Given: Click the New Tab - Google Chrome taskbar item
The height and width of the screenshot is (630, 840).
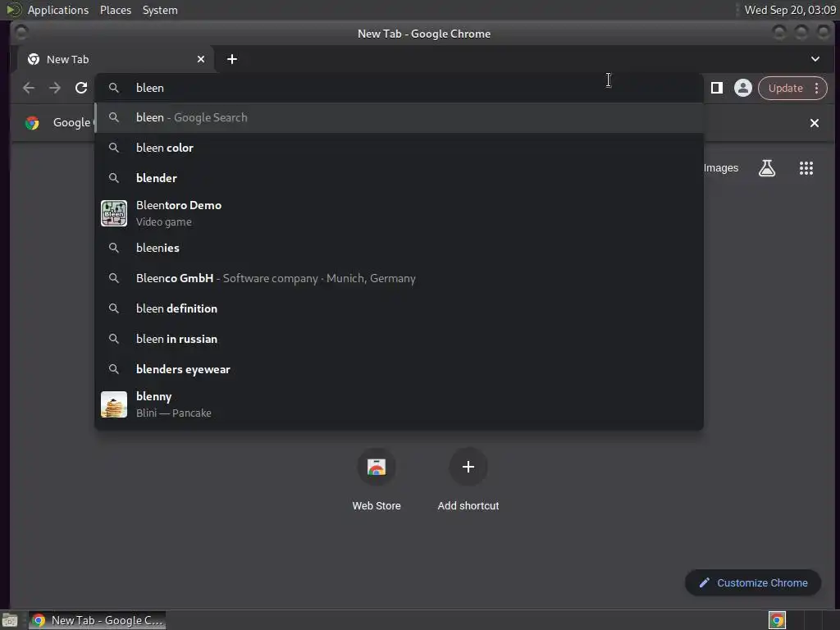Looking at the screenshot, I should click(97, 620).
